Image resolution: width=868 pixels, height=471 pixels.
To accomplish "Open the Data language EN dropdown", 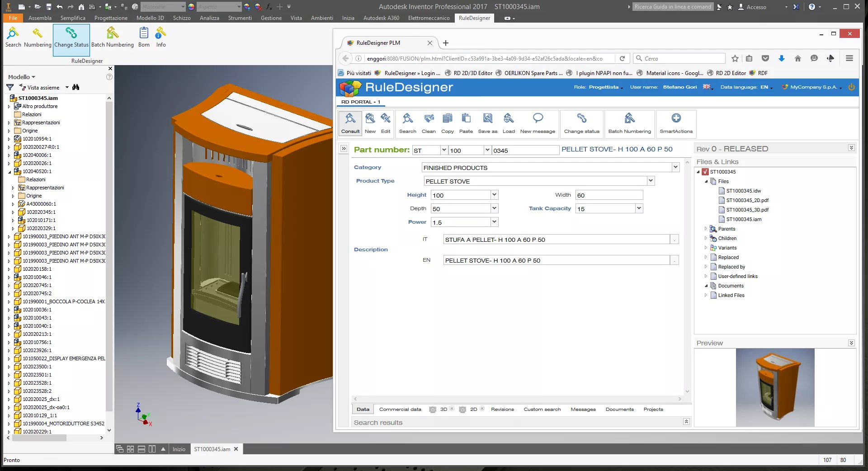I will point(766,87).
